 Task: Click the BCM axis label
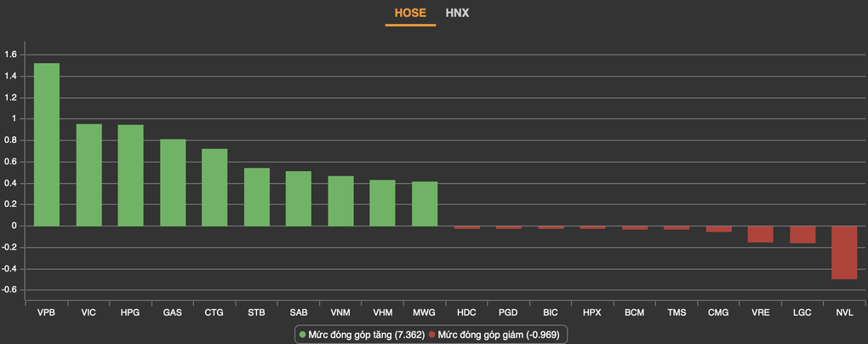pyautogui.click(x=634, y=313)
